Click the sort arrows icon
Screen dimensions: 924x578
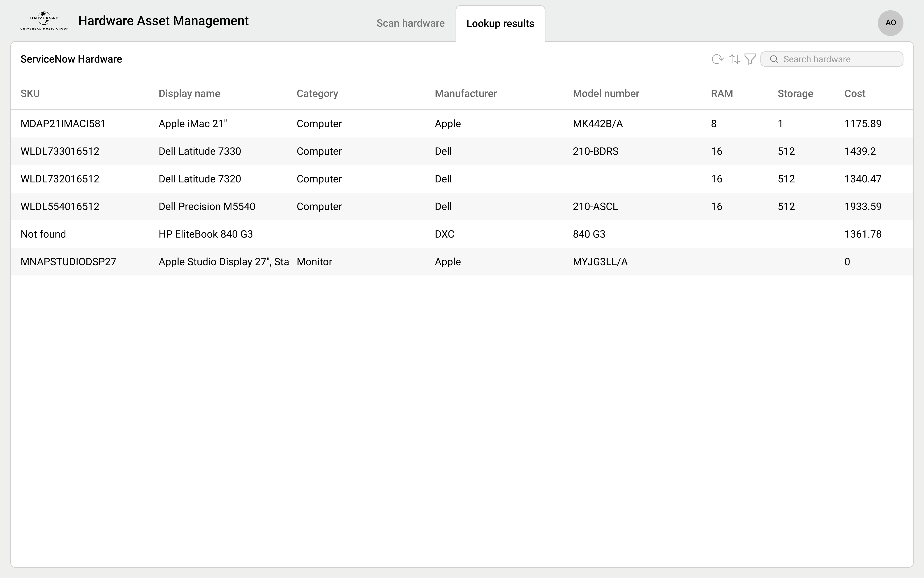(x=735, y=59)
